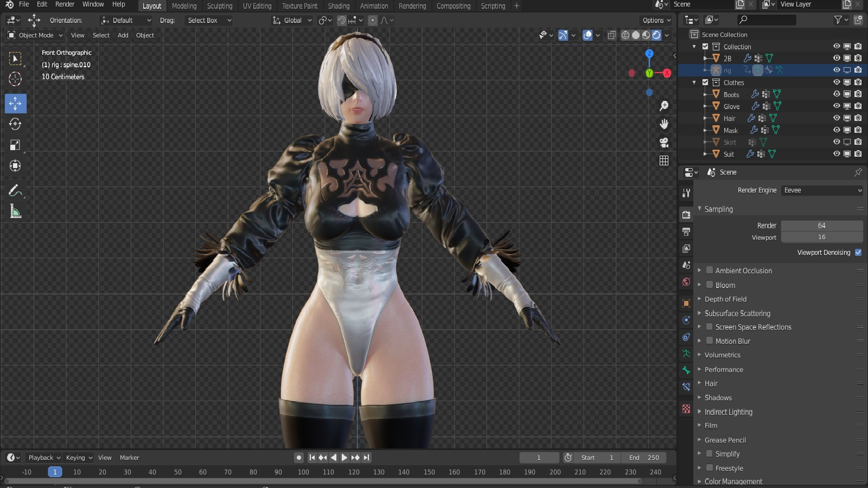Click the timeline Marker menu
This screenshot has height=488, width=868.
click(x=129, y=458)
